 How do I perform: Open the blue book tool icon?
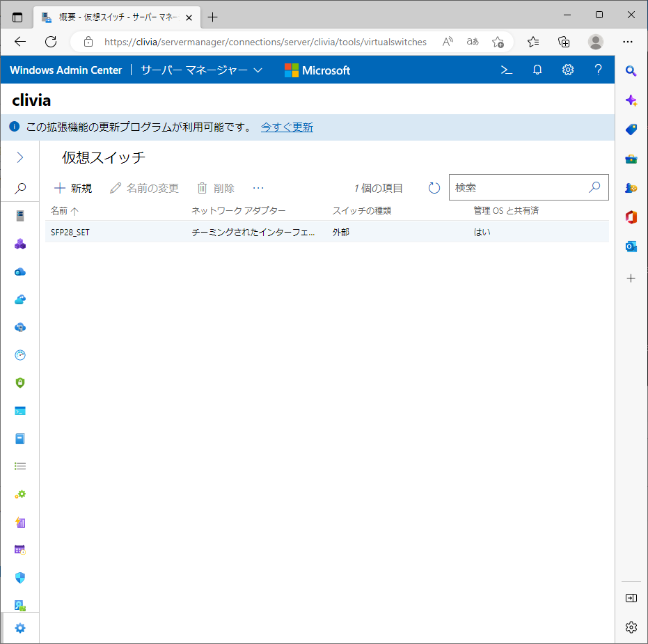point(19,439)
